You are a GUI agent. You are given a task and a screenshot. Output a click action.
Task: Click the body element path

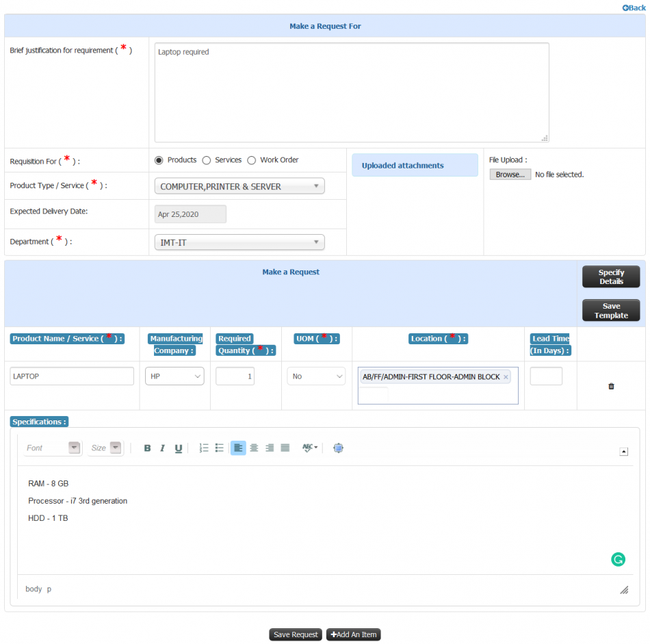tap(34, 589)
